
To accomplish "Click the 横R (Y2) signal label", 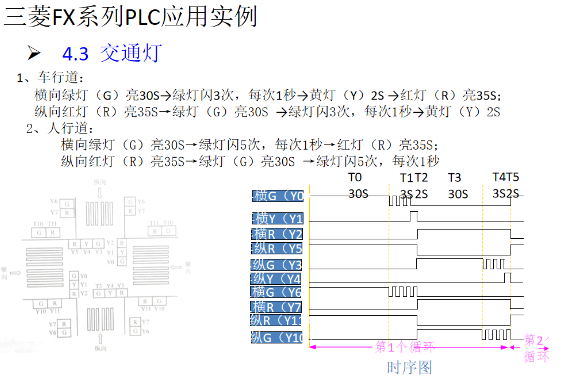I will tap(277, 234).
